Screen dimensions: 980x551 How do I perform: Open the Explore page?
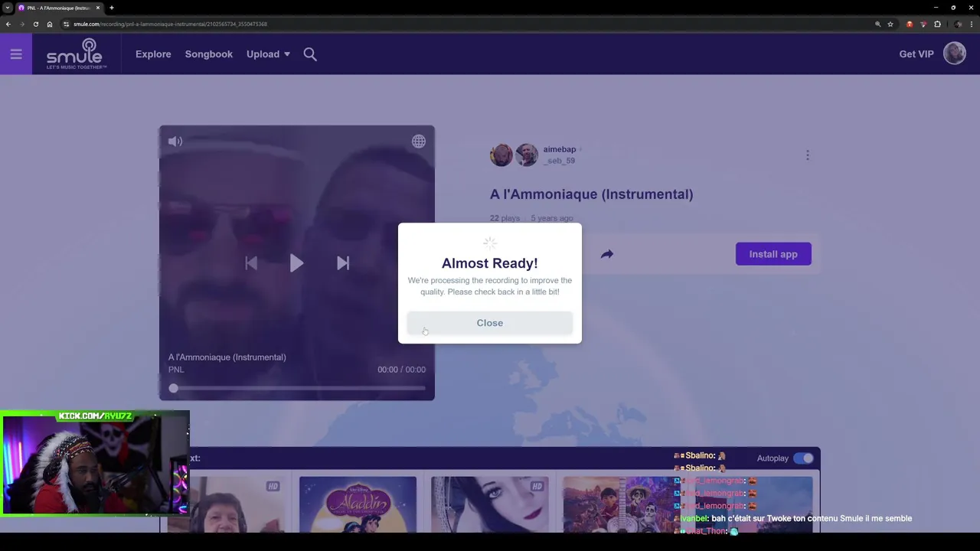pos(153,54)
